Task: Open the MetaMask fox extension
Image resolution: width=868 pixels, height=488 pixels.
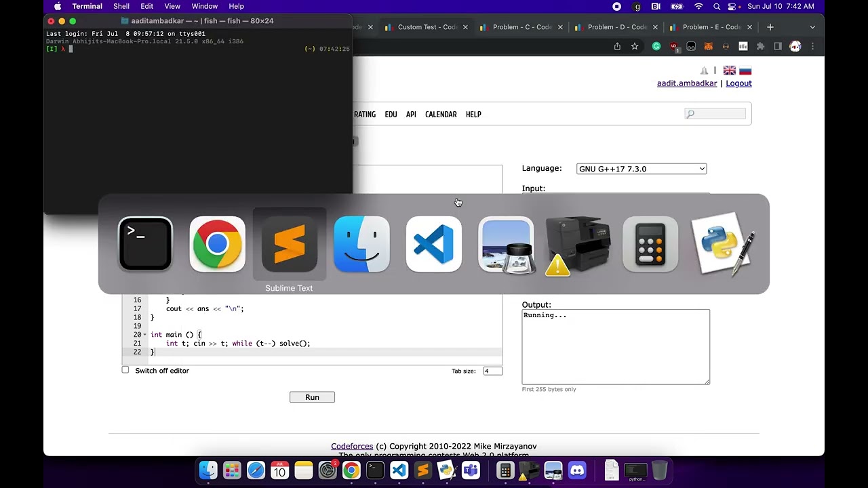Action: tap(709, 46)
